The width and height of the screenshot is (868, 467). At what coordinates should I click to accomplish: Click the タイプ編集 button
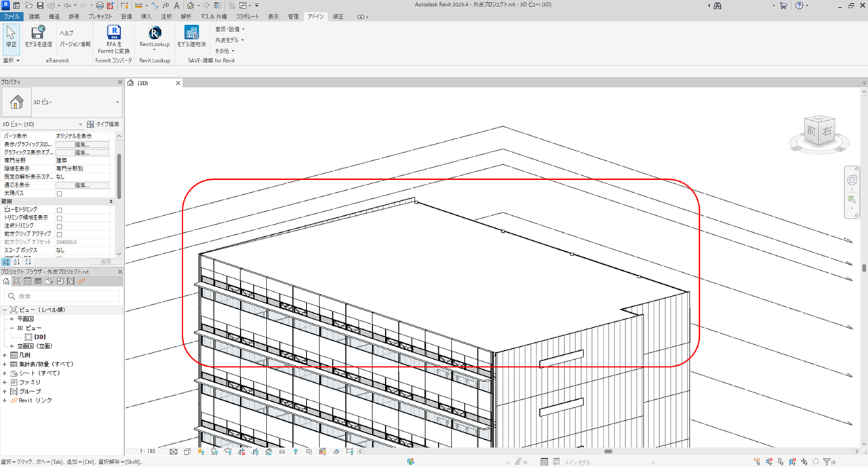pyautogui.click(x=104, y=124)
